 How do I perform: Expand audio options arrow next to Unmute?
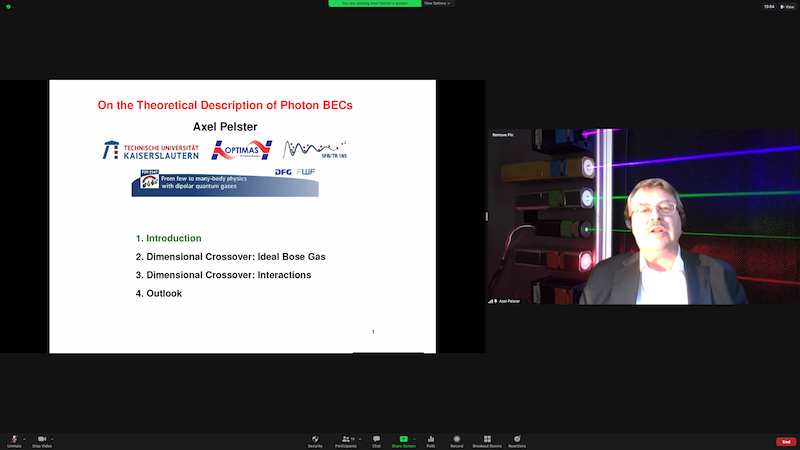pyautogui.click(x=25, y=438)
